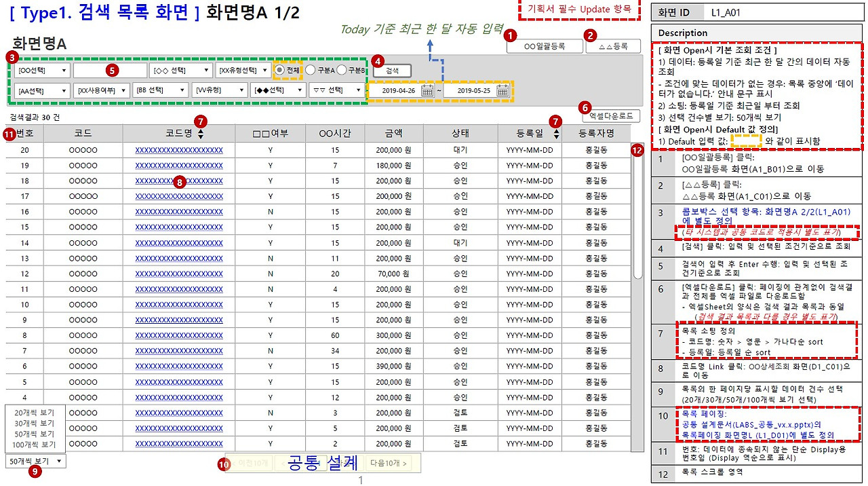
Task: Open the [XX유형선택] dropdown
Action: click(243, 70)
